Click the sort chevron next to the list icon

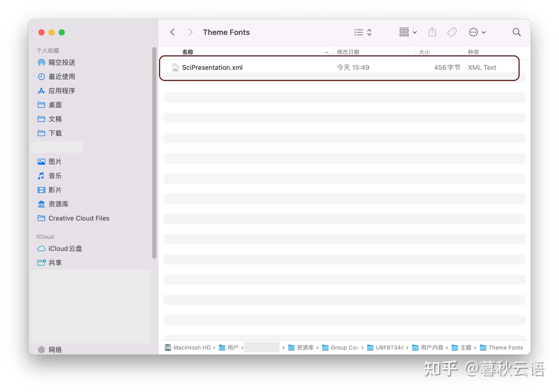point(369,32)
